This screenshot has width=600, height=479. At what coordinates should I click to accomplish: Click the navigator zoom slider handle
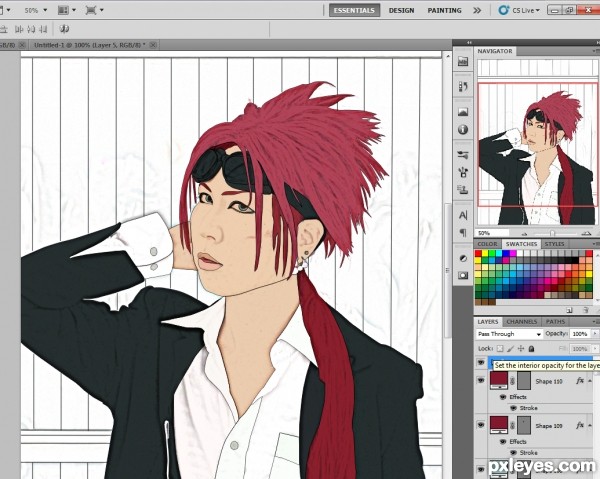pos(552,233)
